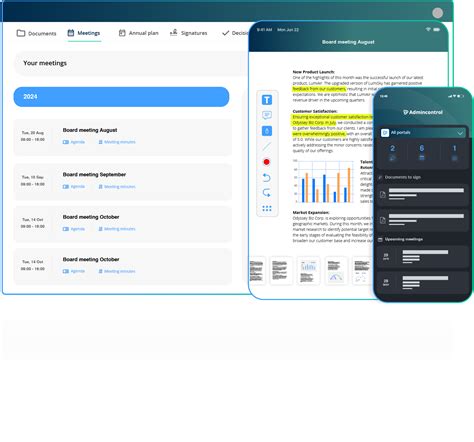Click the "Customer Satisfaction:" heading in the document
474x442 pixels.
(x=315, y=111)
